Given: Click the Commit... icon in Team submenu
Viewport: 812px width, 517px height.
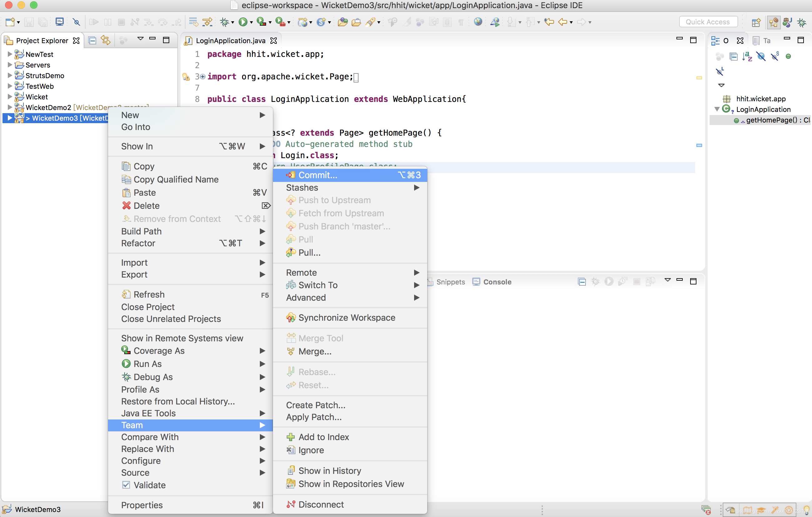Looking at the screenshot, I should click(x=290, y=175).
